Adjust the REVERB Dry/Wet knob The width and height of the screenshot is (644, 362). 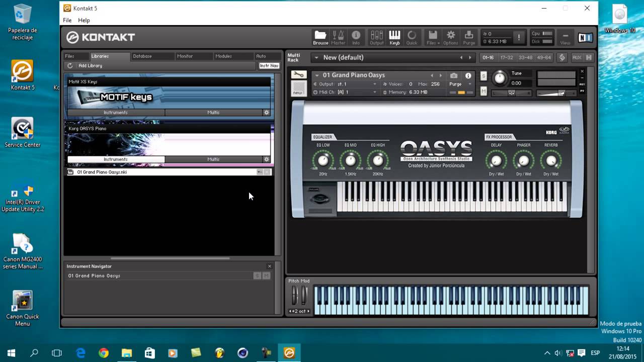click(x=551, y=161)
